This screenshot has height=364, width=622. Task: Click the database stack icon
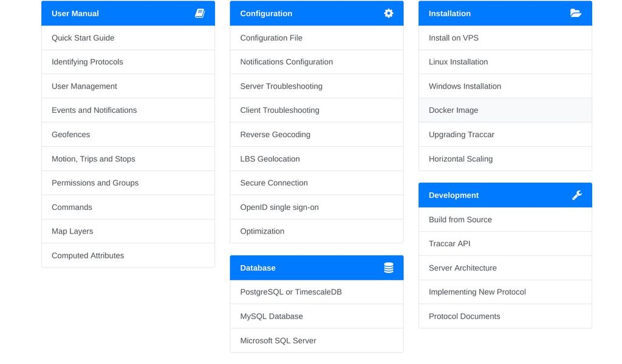[389, 268]
